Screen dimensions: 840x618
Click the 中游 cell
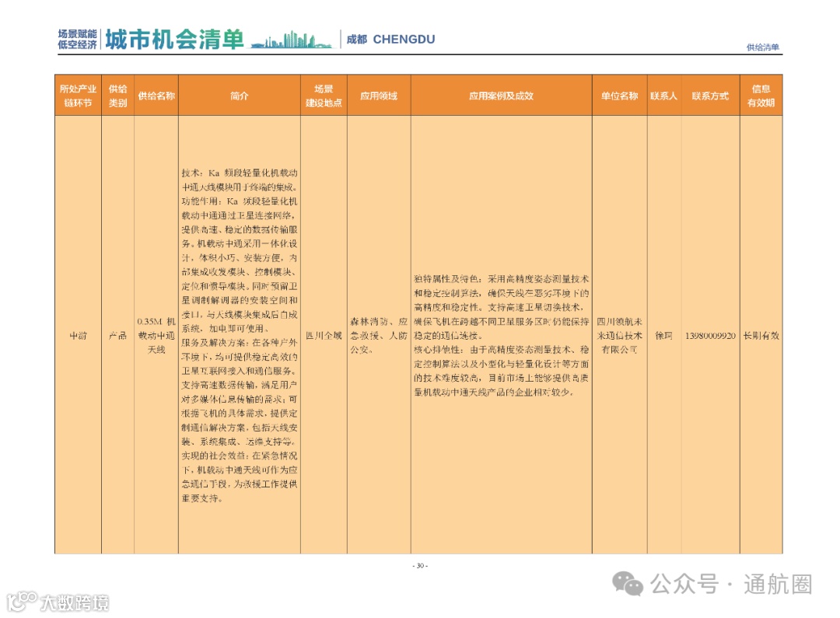click(79, 336)
